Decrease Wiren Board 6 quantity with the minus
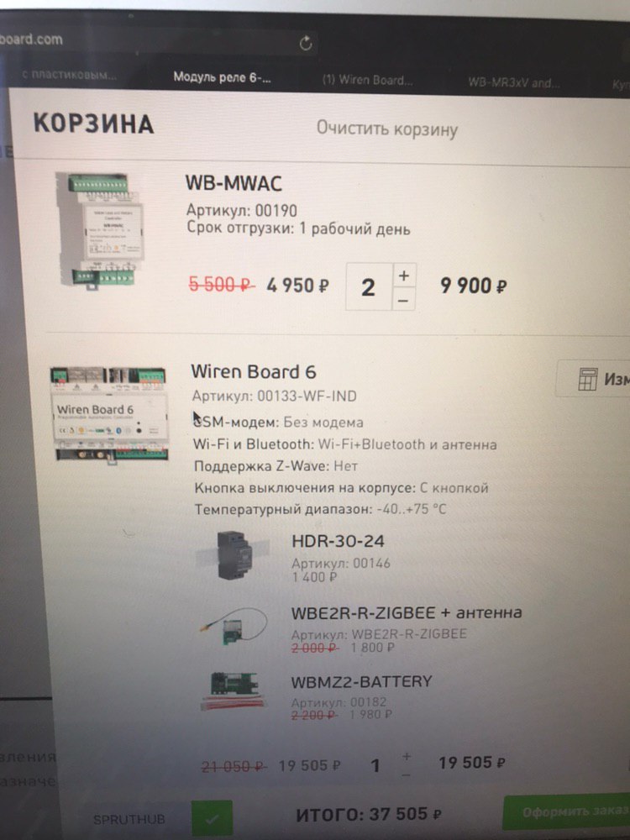The height and width of the screenshot is (840, 630). (x=407, y=774)
